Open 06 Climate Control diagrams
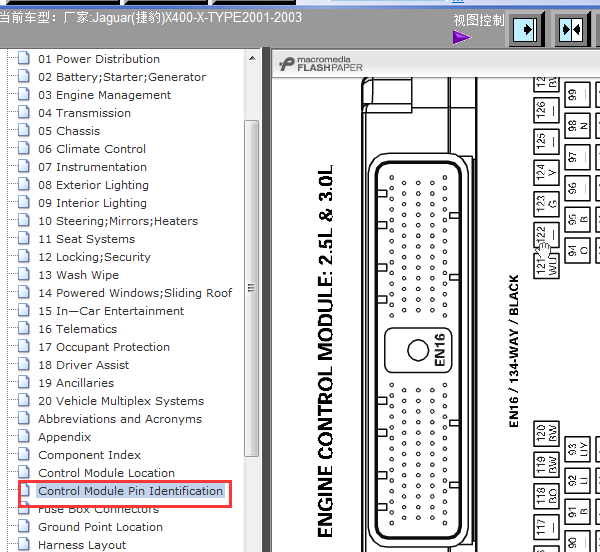Viewport: 600px width, 552px height. click(x=92, y=149)
